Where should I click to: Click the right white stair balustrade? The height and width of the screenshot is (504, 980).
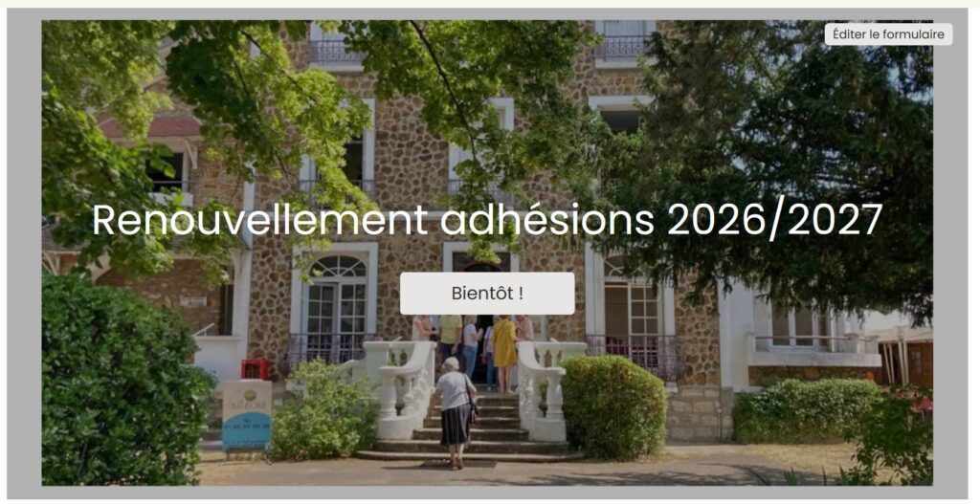point(545,389)
